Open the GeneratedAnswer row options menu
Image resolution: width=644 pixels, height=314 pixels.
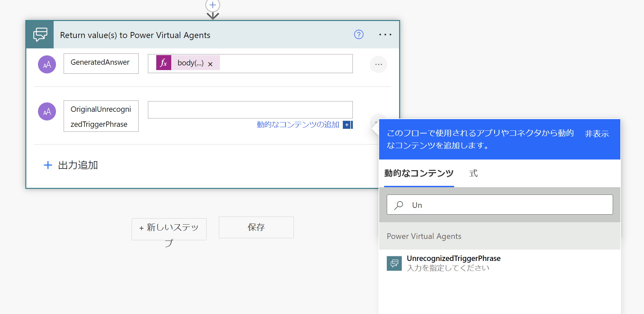click(378, 64)
